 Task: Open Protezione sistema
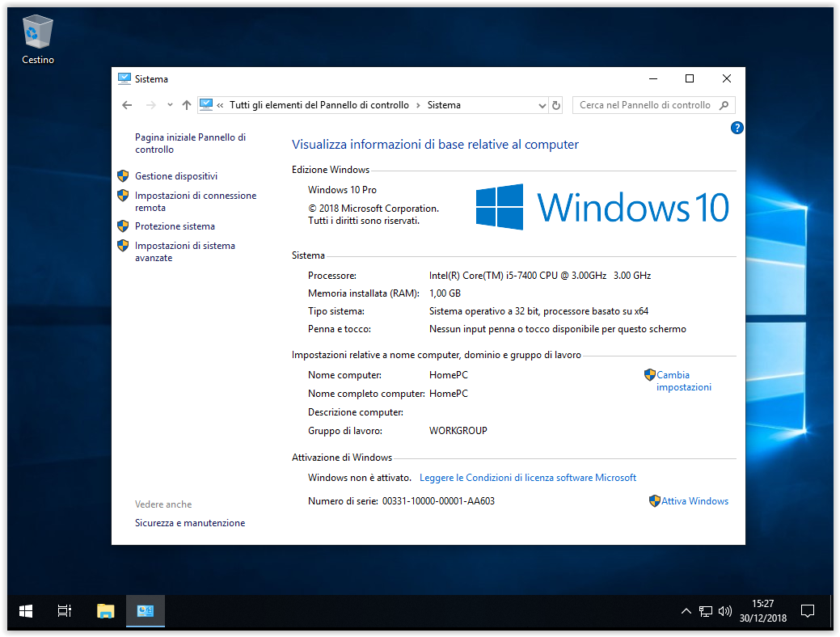coord(175,226)
